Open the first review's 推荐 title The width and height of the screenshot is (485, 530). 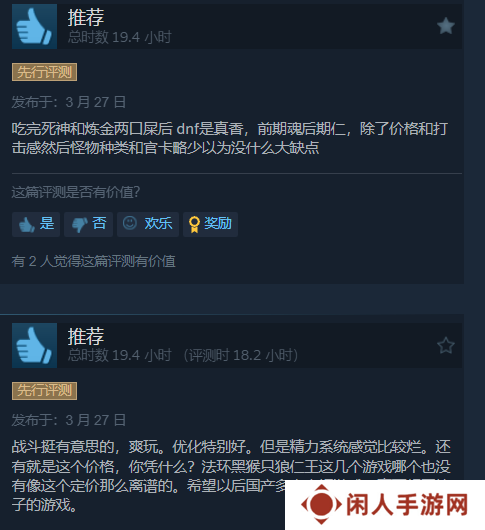(x=86, y=17)
